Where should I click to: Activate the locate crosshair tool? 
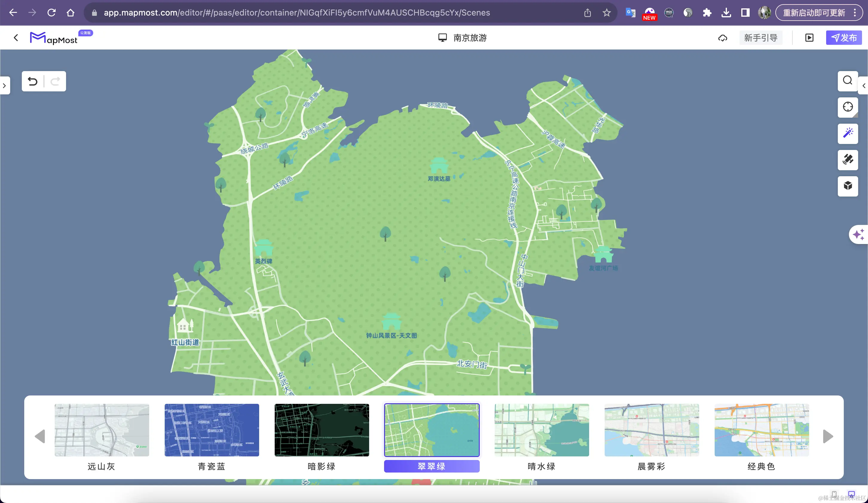(848, 107)
